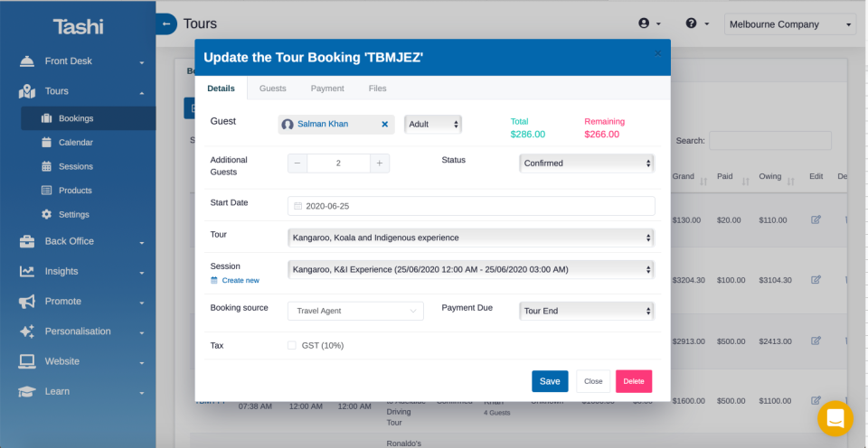Click the edit icon in the $3204.30 row
The height and width of the screenshot is (448, 868).
(x=816, y=280)
